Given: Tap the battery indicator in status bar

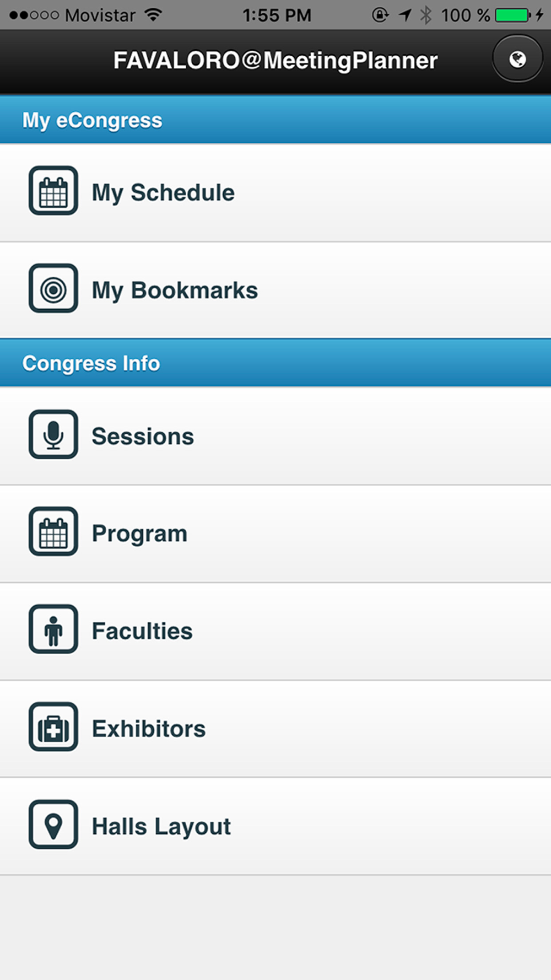Looking at the screenshot, I should pos(512,15).
